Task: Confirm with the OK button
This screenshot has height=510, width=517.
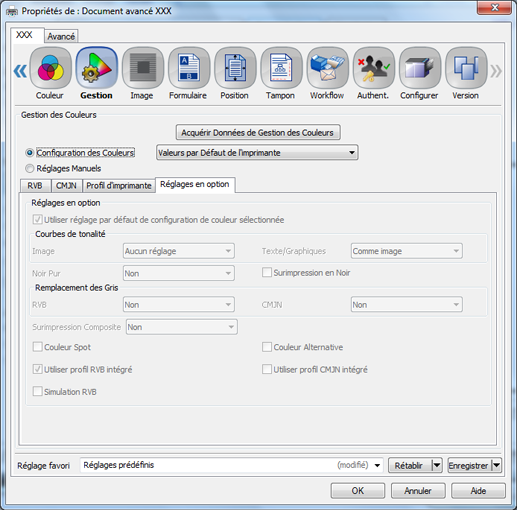Action: 358,491
